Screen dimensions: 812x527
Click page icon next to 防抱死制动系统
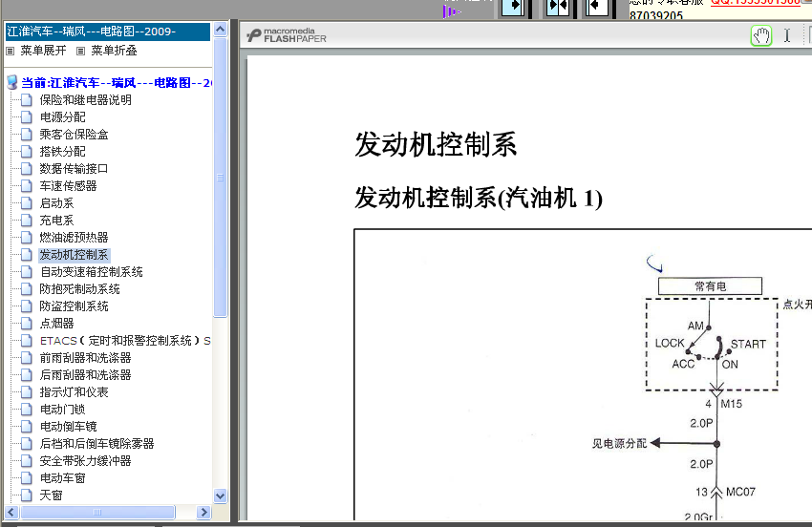coord(27,289)
